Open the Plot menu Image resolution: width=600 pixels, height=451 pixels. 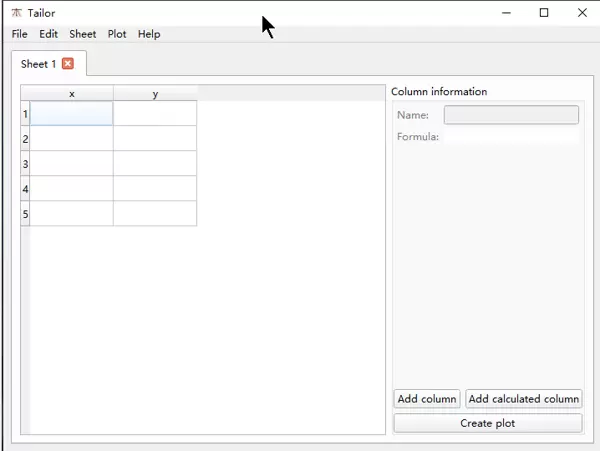point(117,34)
